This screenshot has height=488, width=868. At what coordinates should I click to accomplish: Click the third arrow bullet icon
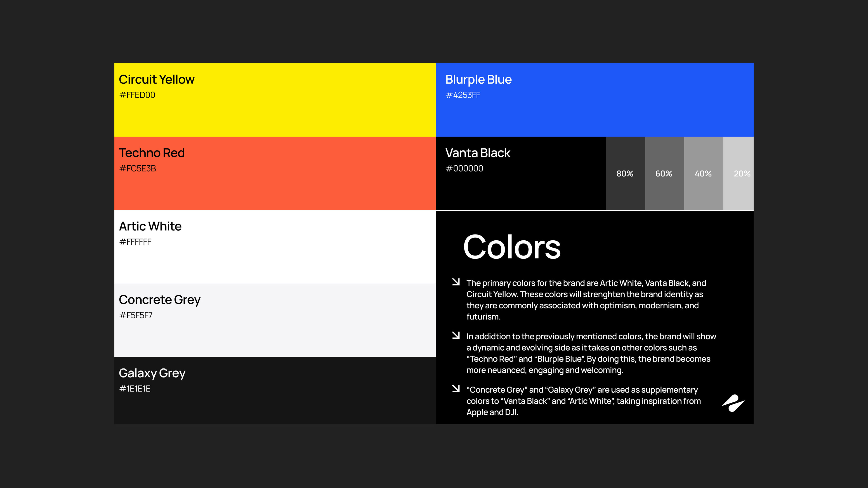click(x=455, y=389)
